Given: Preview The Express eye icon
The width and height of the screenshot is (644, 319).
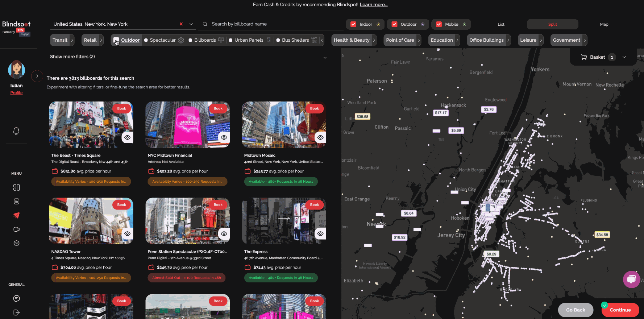Looking at the screenshot, I should (320, 233).
